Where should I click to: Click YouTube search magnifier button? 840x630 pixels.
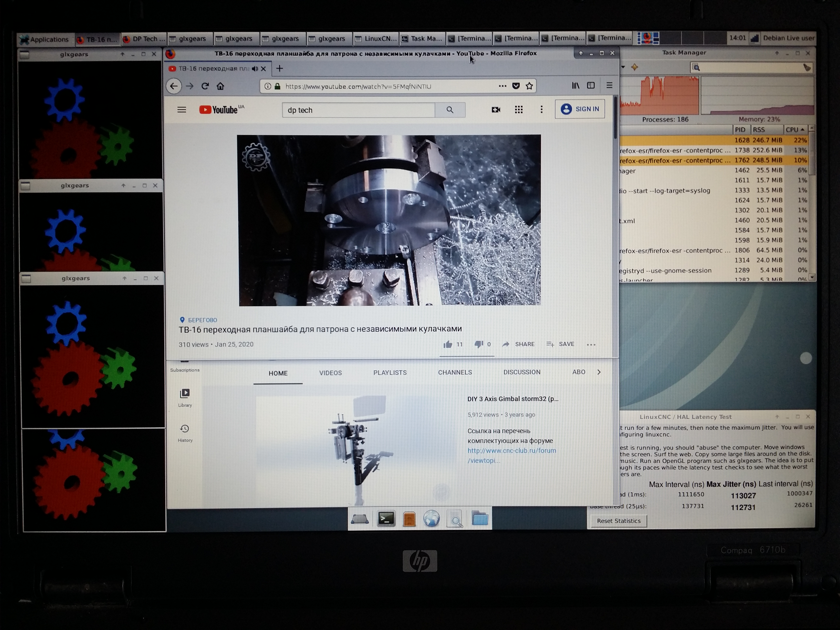450,110
